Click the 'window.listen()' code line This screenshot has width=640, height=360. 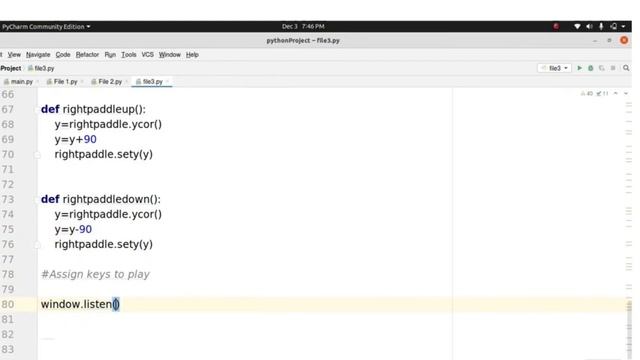click(x=80, y=304)
